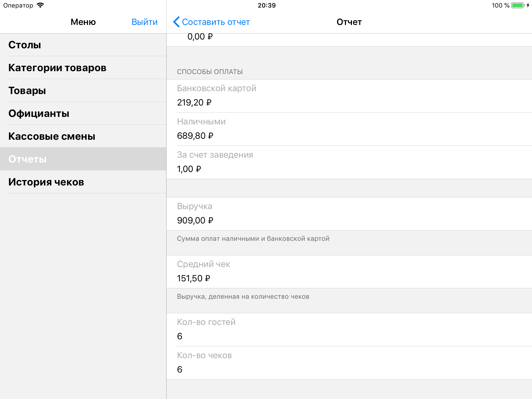Select the Кол-во гостей row

(x=349, y=329)
